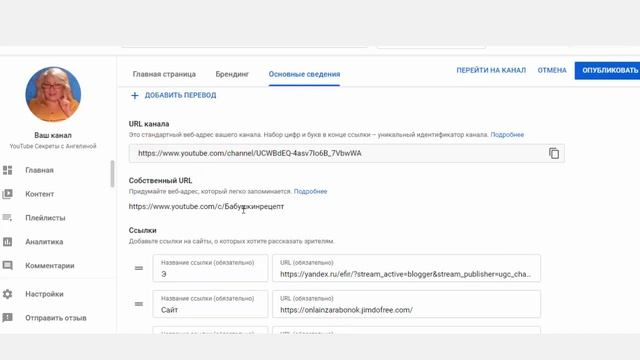Open Подробнее link under Собственный URL
The image size is (640, 360).
coord(310,191)
